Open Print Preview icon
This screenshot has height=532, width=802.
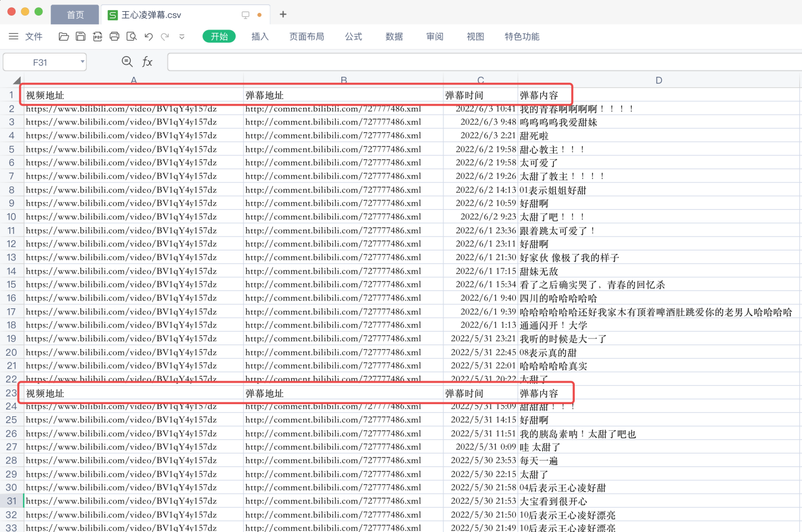131,37
